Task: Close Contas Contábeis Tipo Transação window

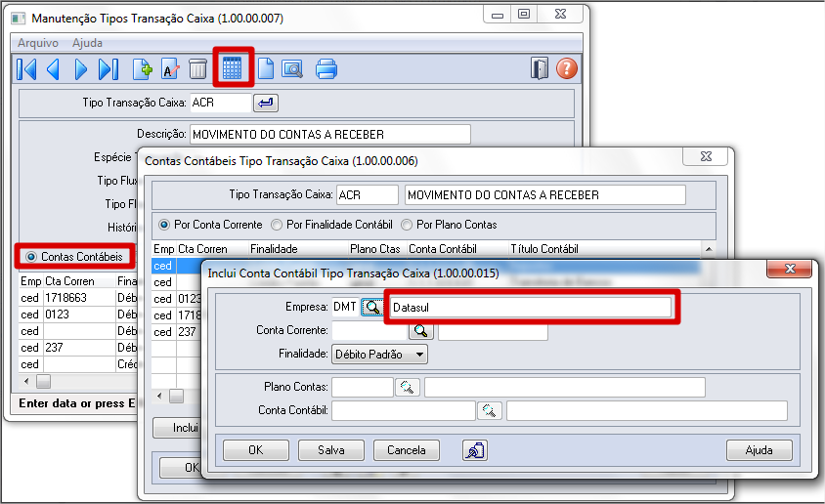Action: (x=706, y=156)
